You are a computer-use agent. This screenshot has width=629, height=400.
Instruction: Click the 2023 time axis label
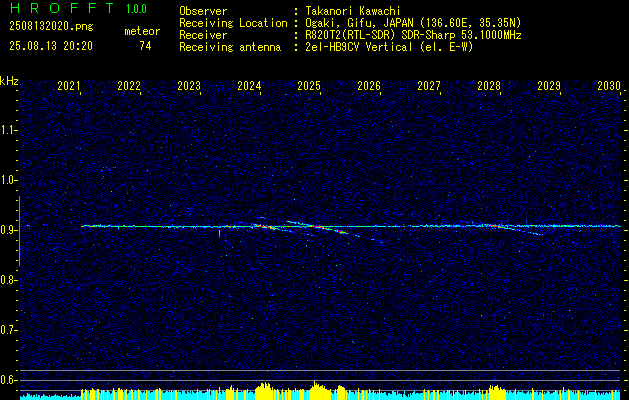(189, 85)
